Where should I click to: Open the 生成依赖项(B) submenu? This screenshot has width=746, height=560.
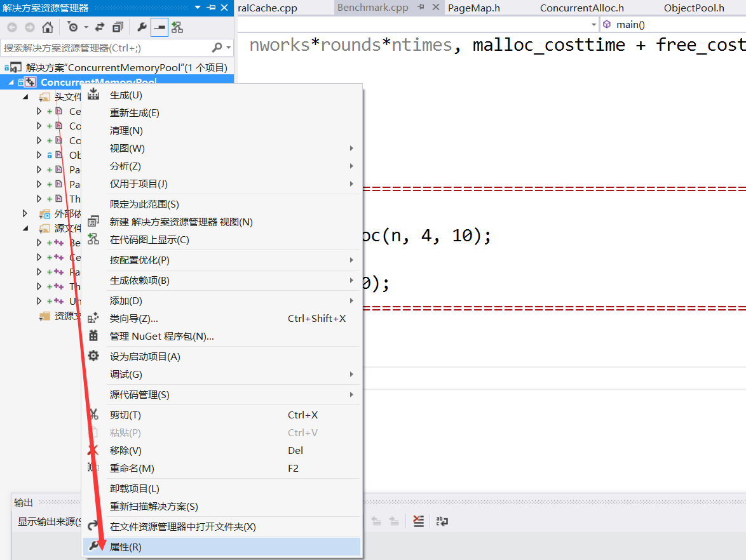(222, 281)
